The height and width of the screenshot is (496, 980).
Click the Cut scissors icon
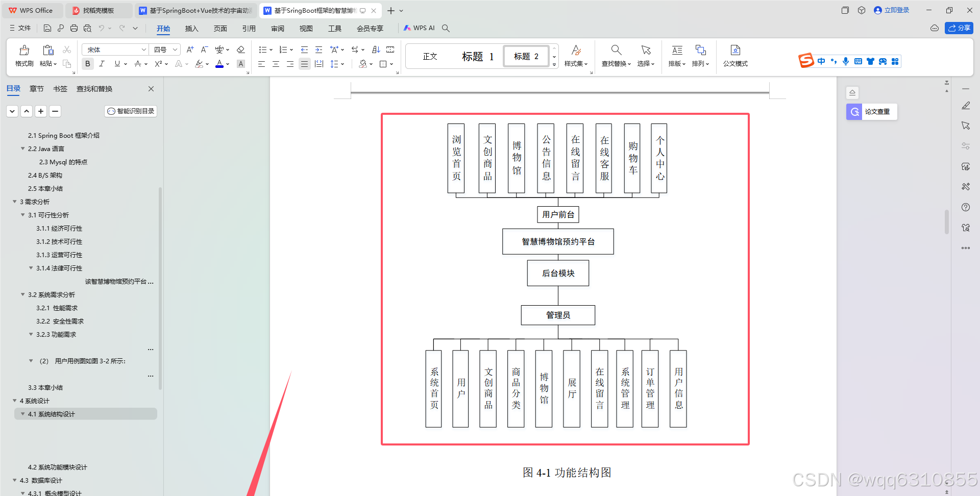67,49
